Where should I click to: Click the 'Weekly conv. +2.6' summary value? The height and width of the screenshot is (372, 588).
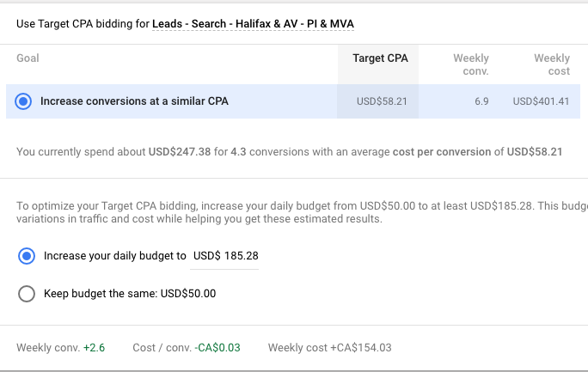click(95, 348)
